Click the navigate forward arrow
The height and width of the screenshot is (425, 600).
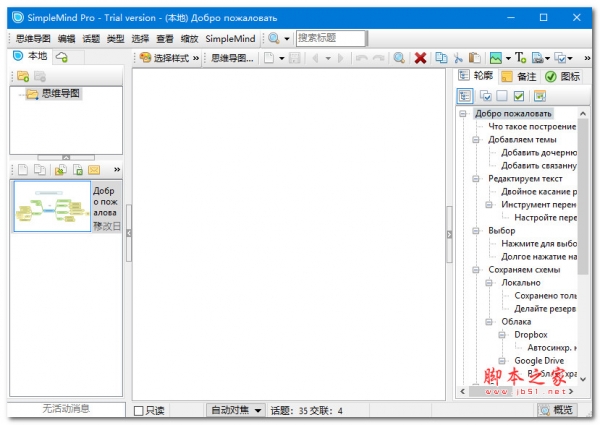pos(340,58)
